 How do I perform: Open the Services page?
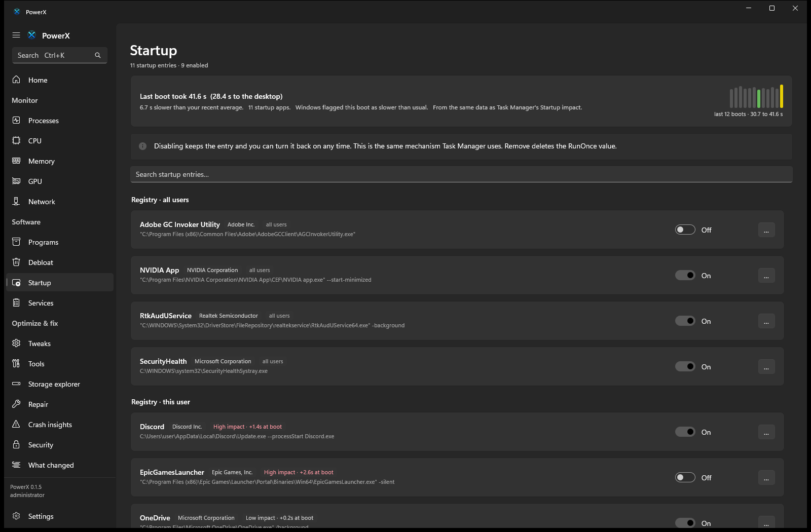tap(60, 303)
